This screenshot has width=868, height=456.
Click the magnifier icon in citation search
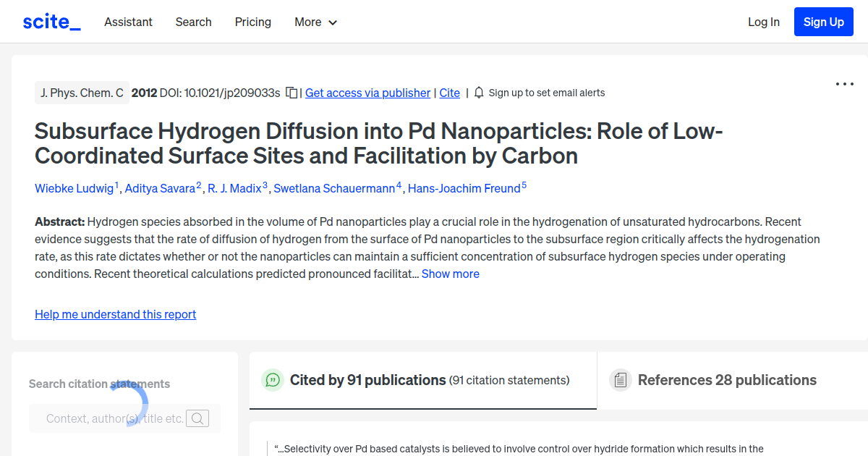(x=197, y=418)
